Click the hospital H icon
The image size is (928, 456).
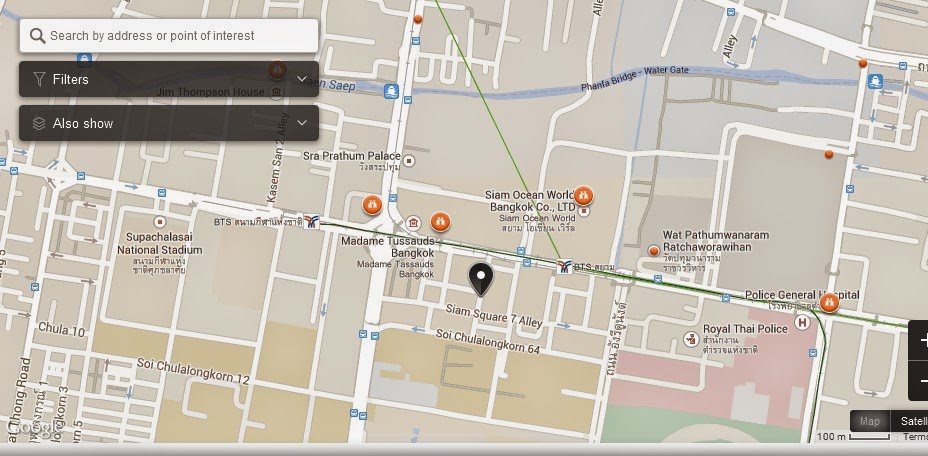[803, 322]
